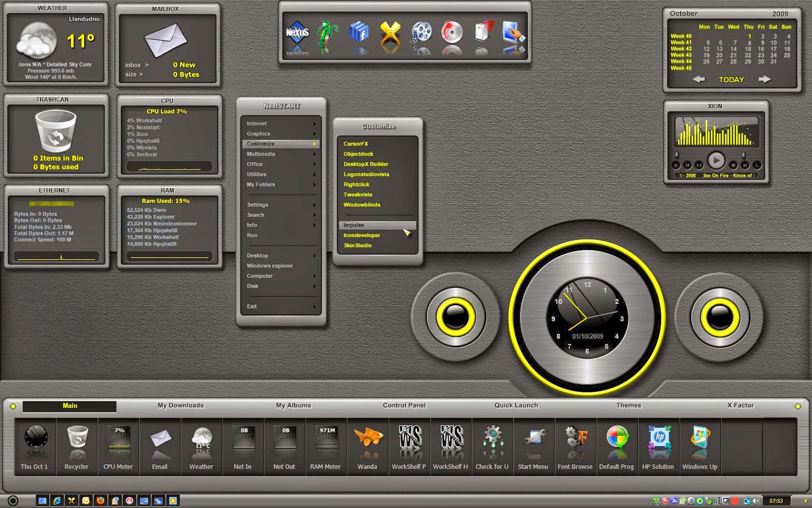
Task: Open the Nexus dock icon
Action: 297,33
